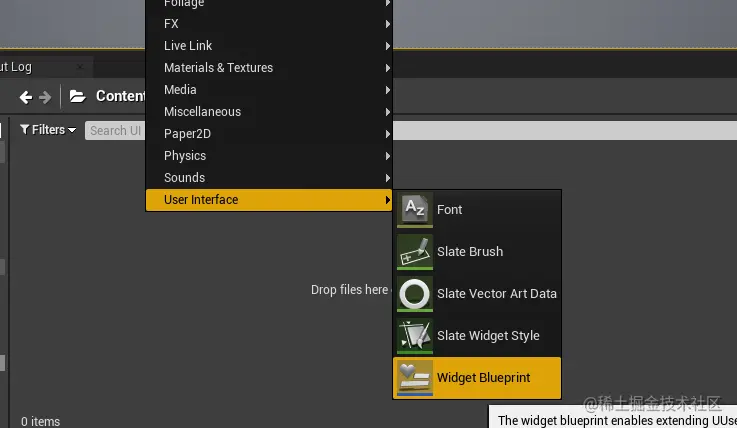Click the Slate Widget Style icon
Viewport: 737px width, 428px height.
(415, 336)
